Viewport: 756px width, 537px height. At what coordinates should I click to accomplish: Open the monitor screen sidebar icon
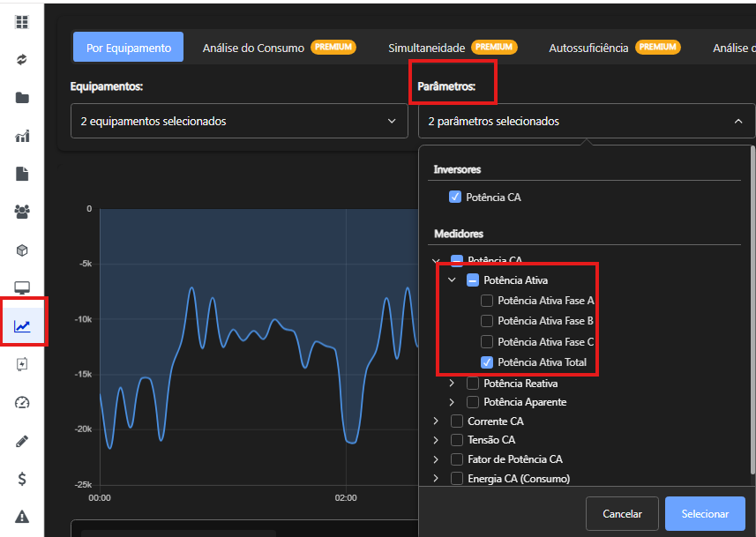point(22,288)
